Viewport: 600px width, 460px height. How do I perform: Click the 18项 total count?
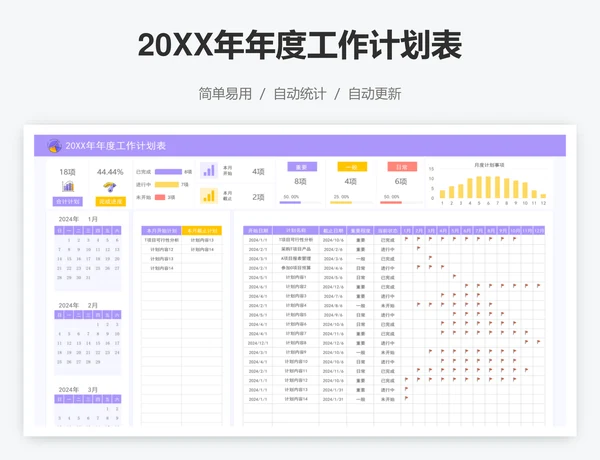click(67, 172)
